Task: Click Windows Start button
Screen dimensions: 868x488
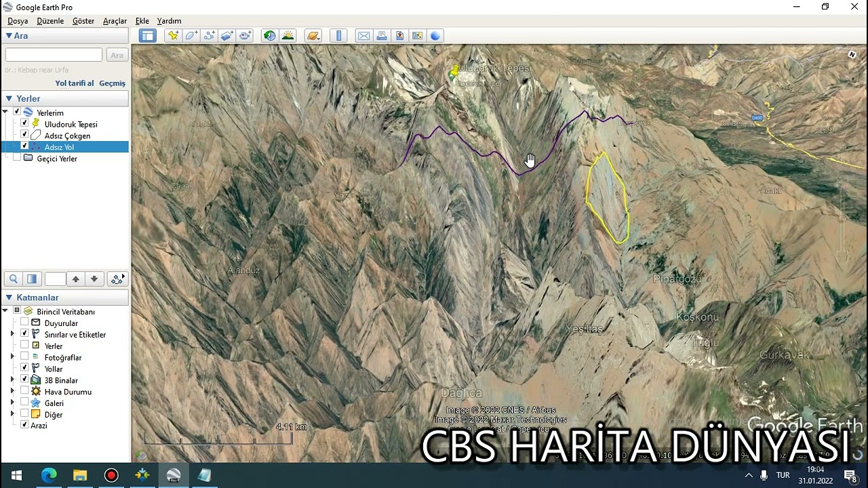Action: pyautogui.click(x=16, y=475)
